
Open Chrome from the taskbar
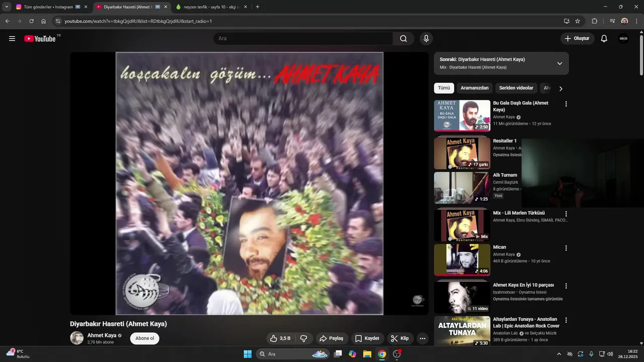(382, 354)
